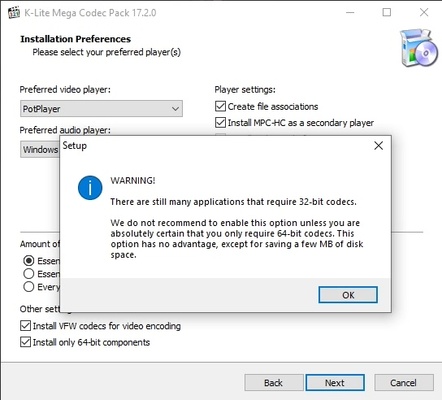442x400 pixels.
Task: Toggle Install MPC-HC as a secondary player
Action: (220, 123)
